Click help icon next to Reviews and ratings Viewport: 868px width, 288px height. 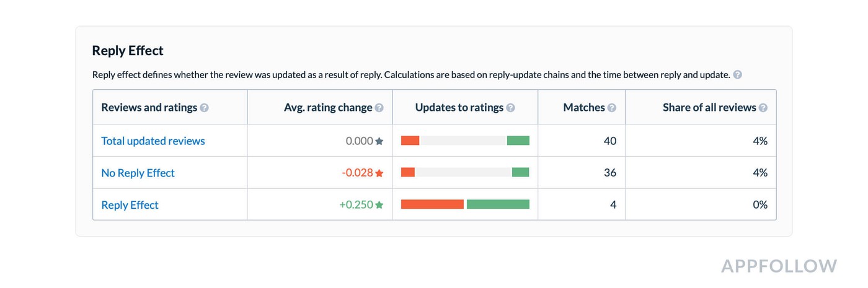205,108
